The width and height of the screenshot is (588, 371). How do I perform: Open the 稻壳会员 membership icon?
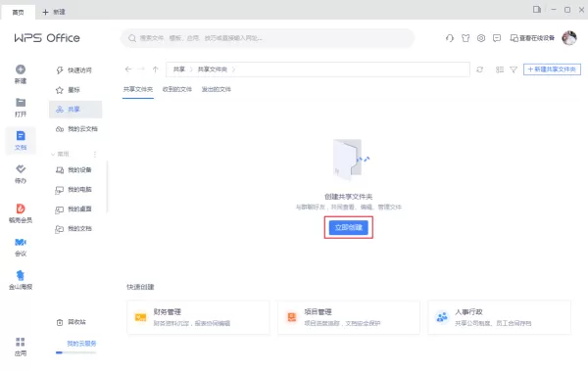[x=21, y=209]
